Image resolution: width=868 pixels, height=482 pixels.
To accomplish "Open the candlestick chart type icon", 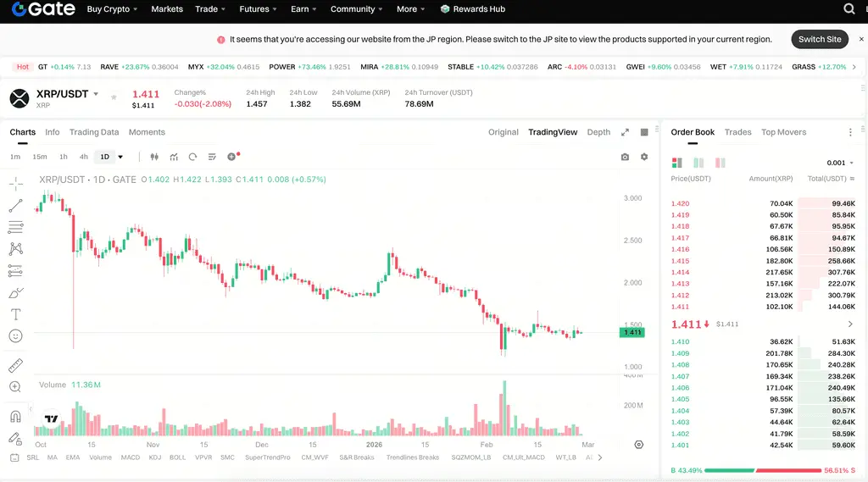I will tap(154, 157).
